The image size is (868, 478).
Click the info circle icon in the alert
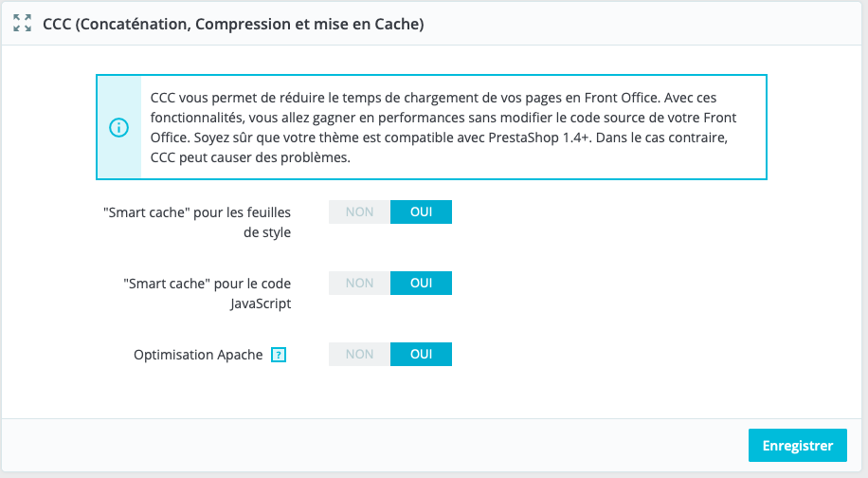[x=119, y=128]
